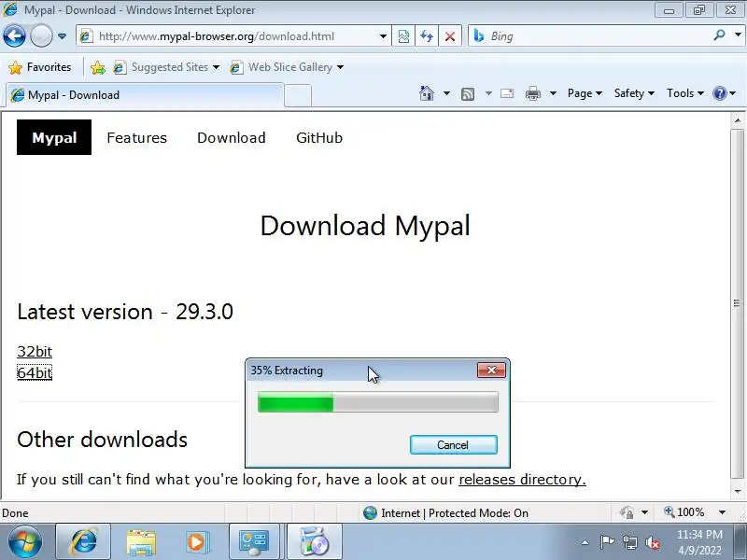Click the search magnifier icon
Screen dimensions: 747x560
(x=719, y=35)
